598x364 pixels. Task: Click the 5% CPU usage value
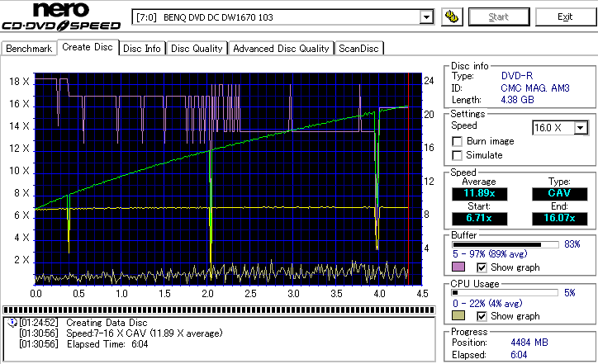coord(569,293)
